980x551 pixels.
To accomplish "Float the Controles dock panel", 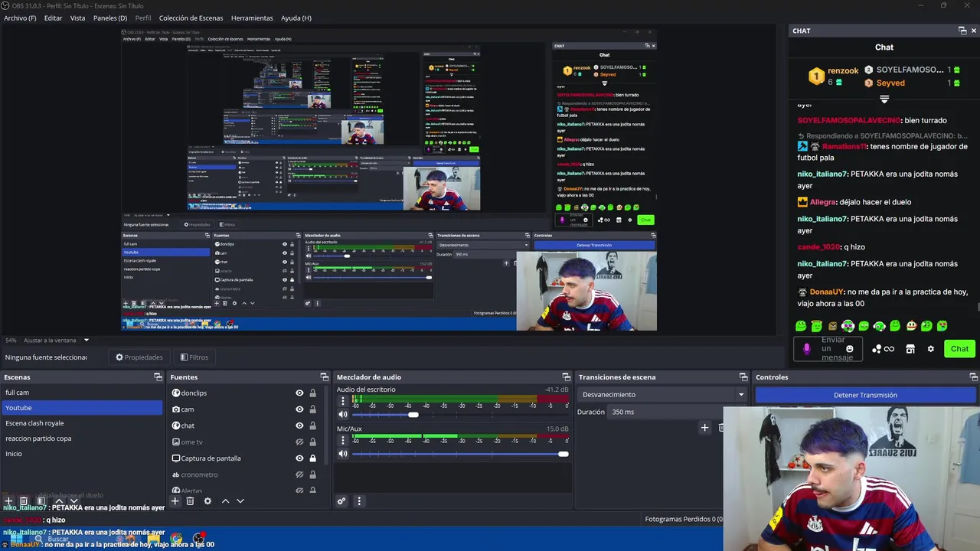I will point(974,377).
